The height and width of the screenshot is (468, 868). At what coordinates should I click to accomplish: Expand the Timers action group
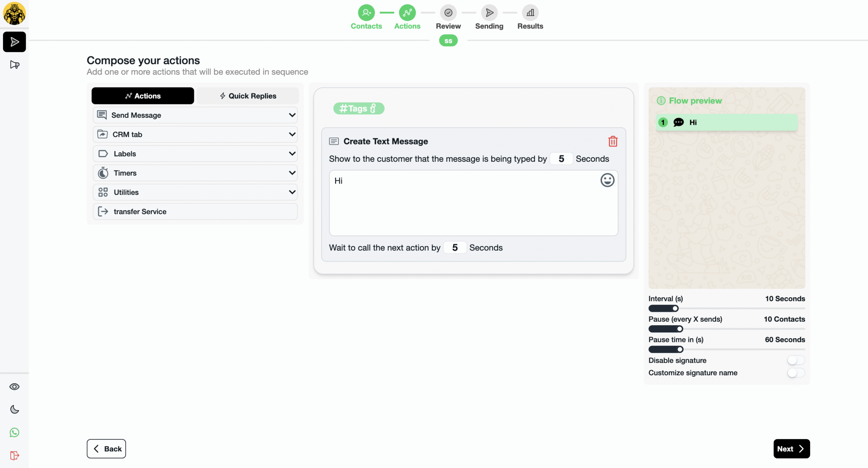(x=195, y=173)
